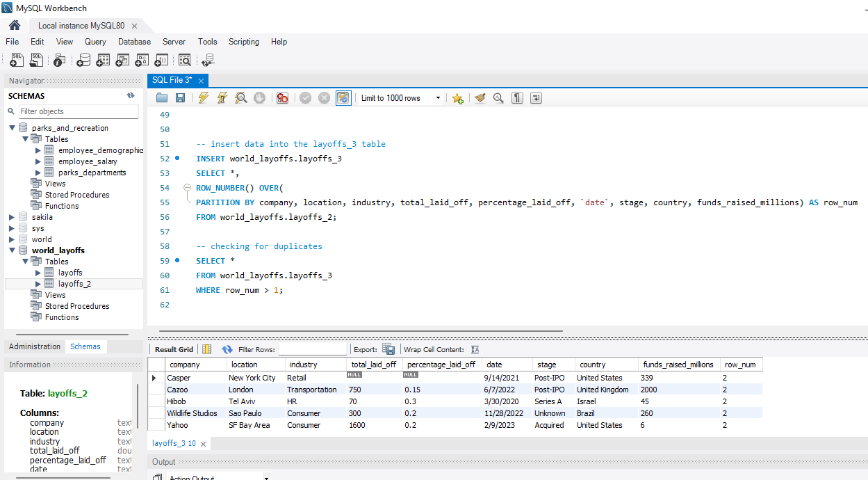Click the create new table icon

(x=103, y=61)
